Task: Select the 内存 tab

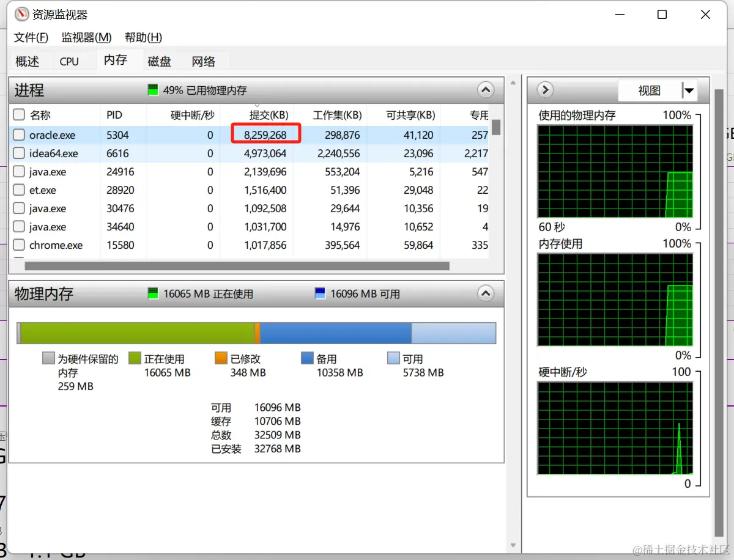Action: [x=116, y=59]
